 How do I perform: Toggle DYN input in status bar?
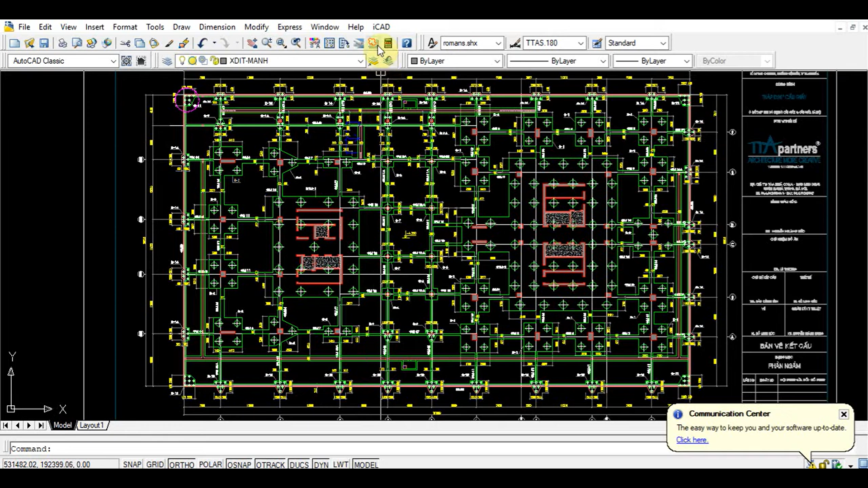coord(321,465)
